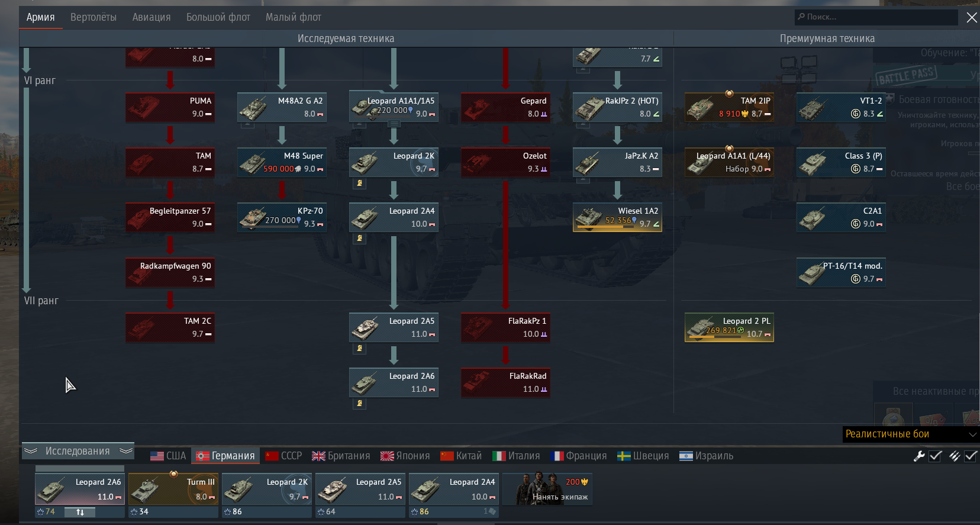
Task: Toggle the auto-repair checkbox beside the wrench
Action: point(936,456)
